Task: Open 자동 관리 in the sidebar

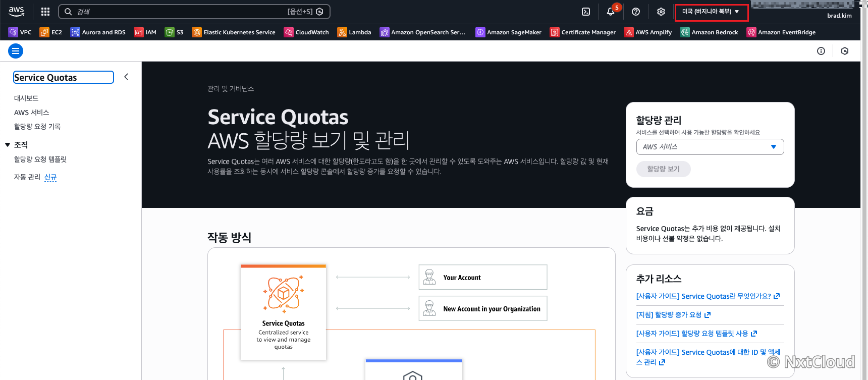Action: click(x=27, y=177)
